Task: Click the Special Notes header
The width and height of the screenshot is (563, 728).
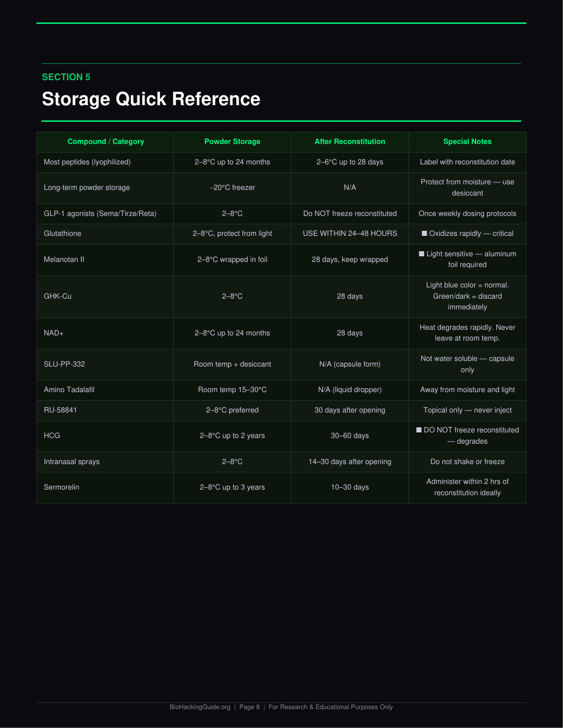Action: (x=467, y=141)
